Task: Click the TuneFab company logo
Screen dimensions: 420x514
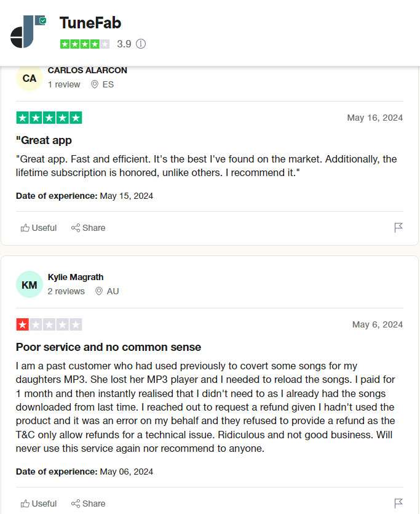Action: coord(28,31)
